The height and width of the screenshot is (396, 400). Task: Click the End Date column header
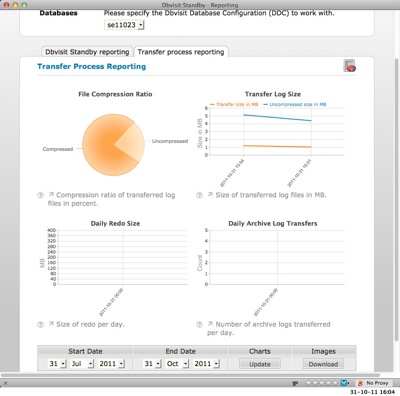click(x=181, y=351)
